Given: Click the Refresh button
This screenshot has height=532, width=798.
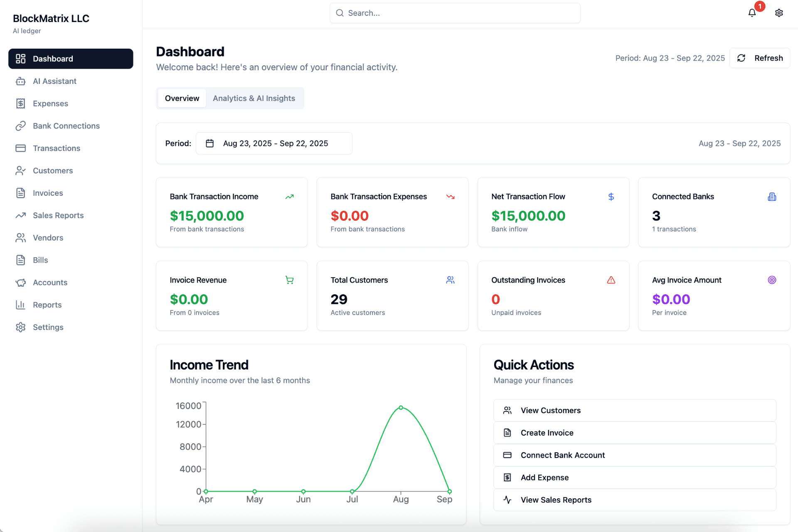Looking at the screenshot, I should (760, 58).
